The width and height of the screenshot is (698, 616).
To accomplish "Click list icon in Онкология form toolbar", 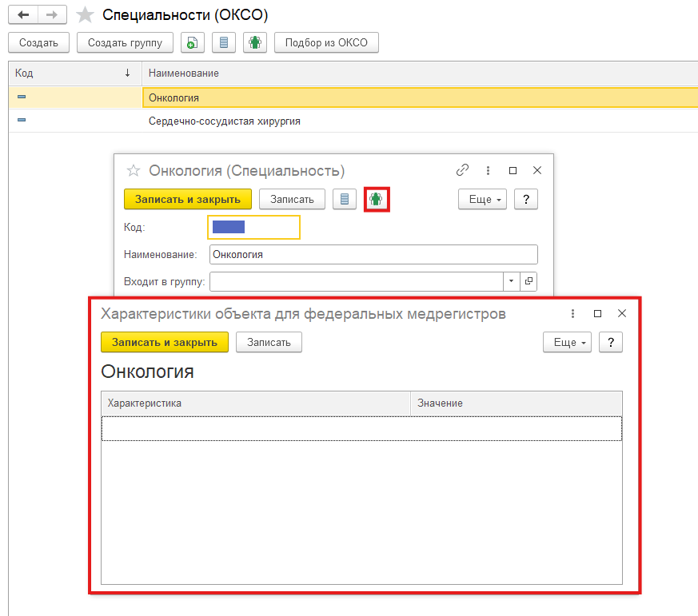I will (x=345, y=199).
